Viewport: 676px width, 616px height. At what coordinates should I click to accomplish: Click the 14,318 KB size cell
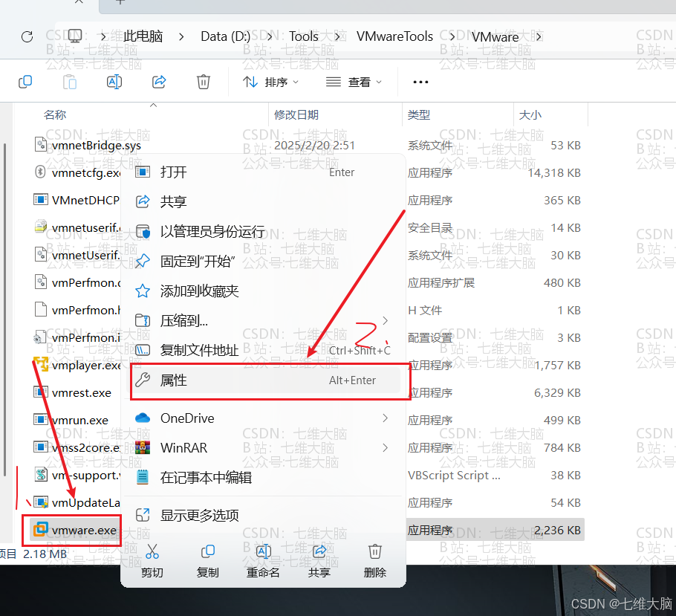click(554, 173)
